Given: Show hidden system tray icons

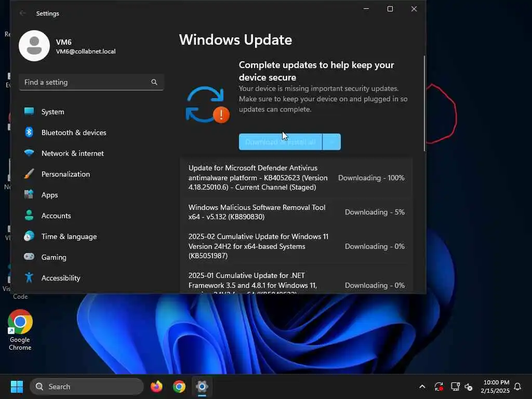Looking at the screenshot, I should [422, 387].
